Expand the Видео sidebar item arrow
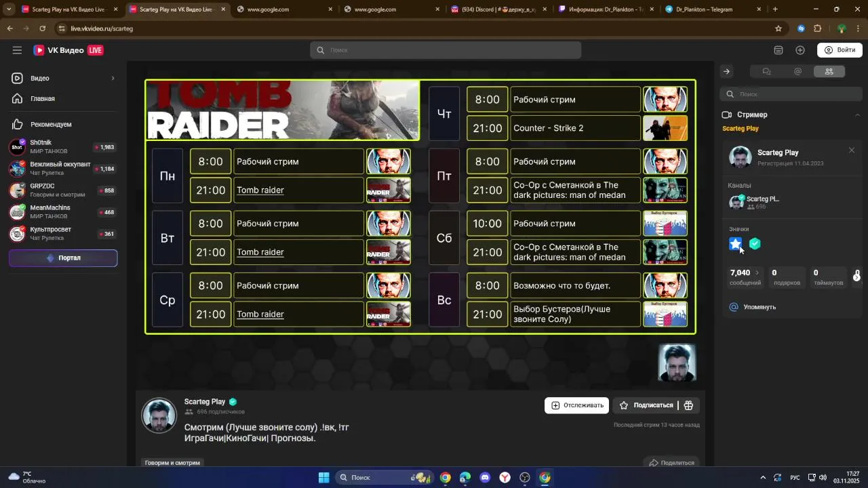This screenshot has width=868, height=488. click(113, 78)
